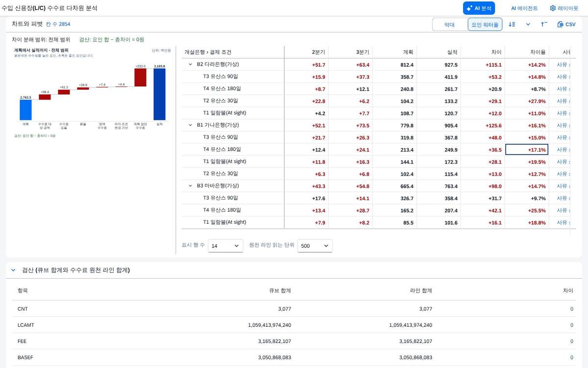
Task: Select the 요인 워터폴 chart mode
Action: pyautogui.click(x=485, y=25)
